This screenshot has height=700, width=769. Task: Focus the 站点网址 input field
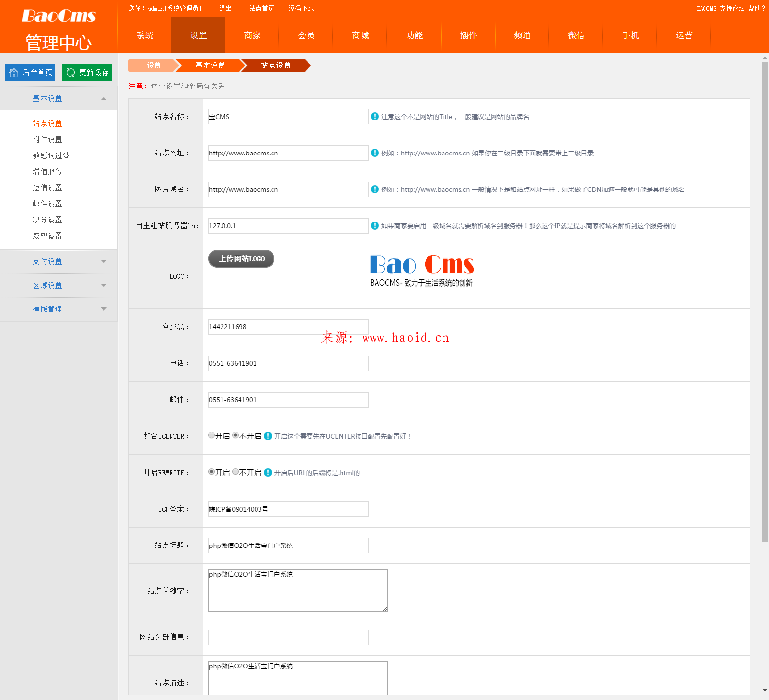tap(288, 153)
